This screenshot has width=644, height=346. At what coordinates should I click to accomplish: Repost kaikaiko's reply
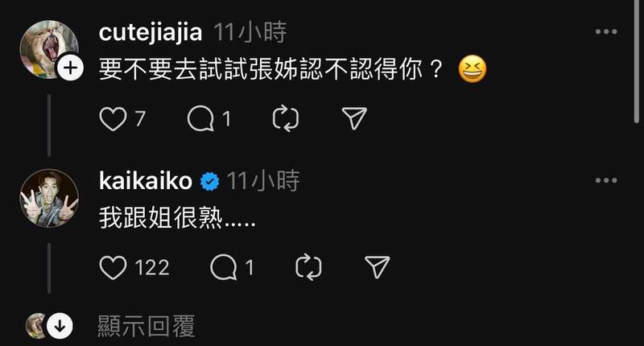pos(308,268)
